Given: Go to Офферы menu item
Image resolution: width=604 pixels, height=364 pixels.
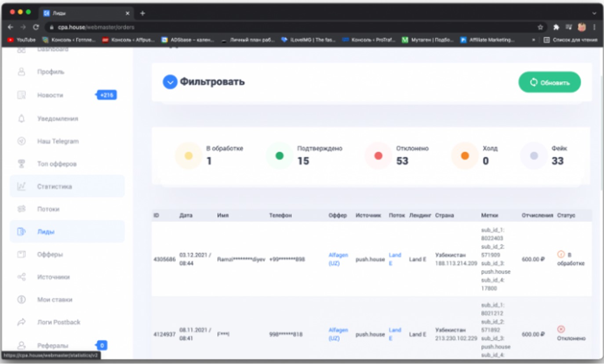Looking at the screenshot, I should [50, 254].
